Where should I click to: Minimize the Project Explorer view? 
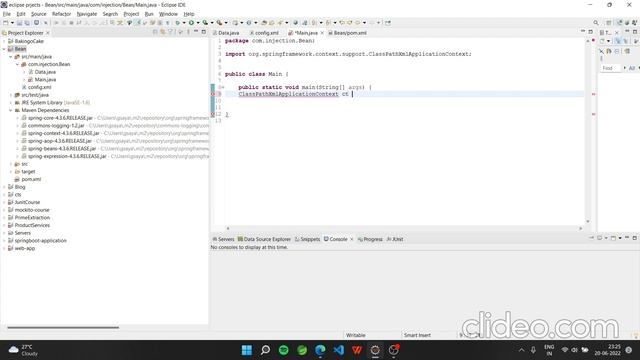(196, 32)
